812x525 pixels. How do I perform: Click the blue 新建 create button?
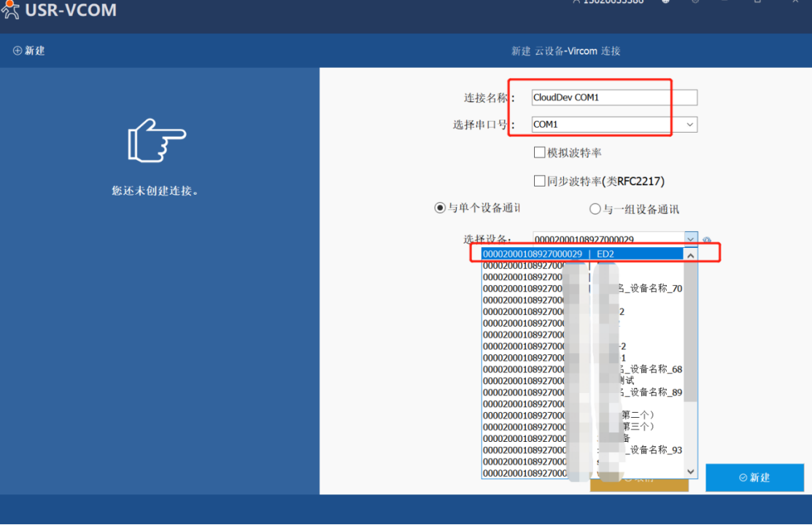(x=754, y=478)
